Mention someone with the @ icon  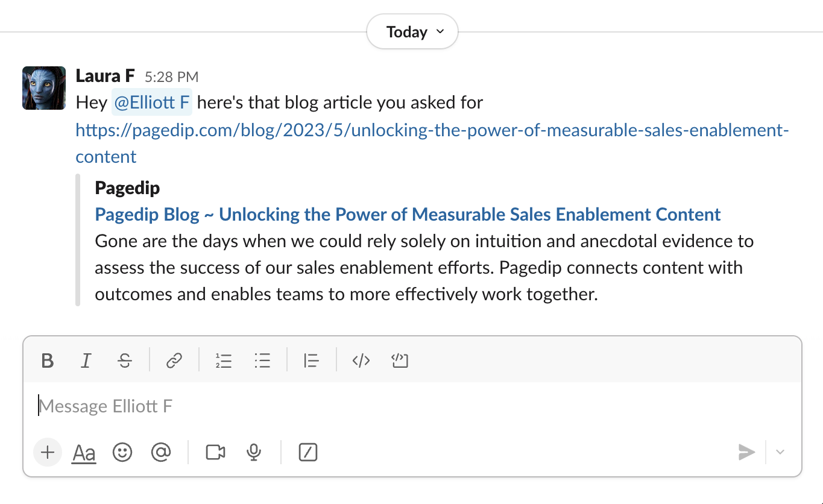tap(161, 452)
